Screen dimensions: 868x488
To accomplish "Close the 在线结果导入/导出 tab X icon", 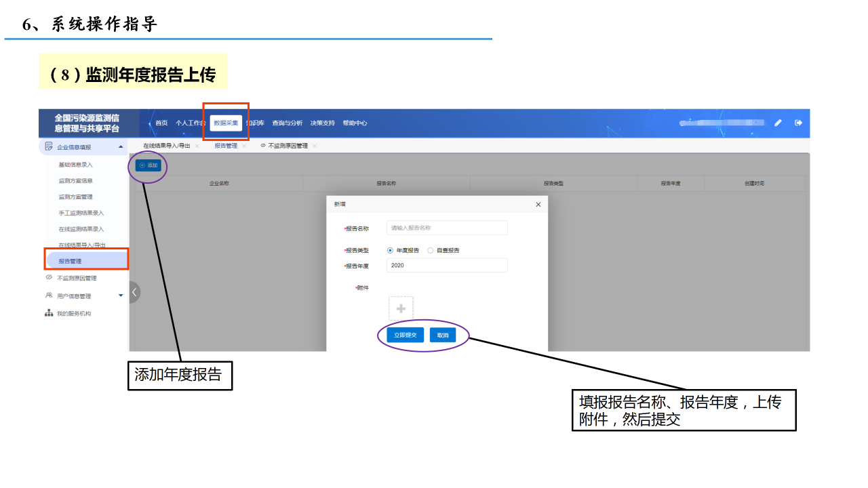I will (197, 146).
